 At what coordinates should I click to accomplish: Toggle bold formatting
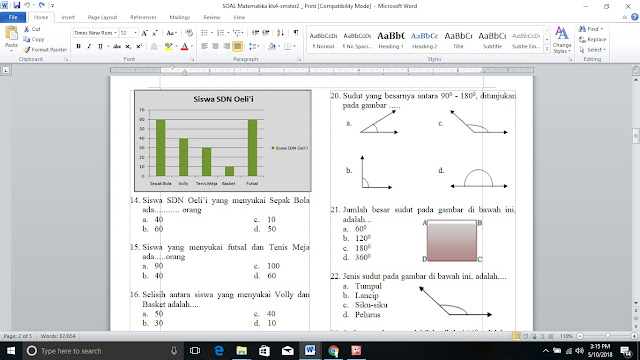(x=78, y=47)
